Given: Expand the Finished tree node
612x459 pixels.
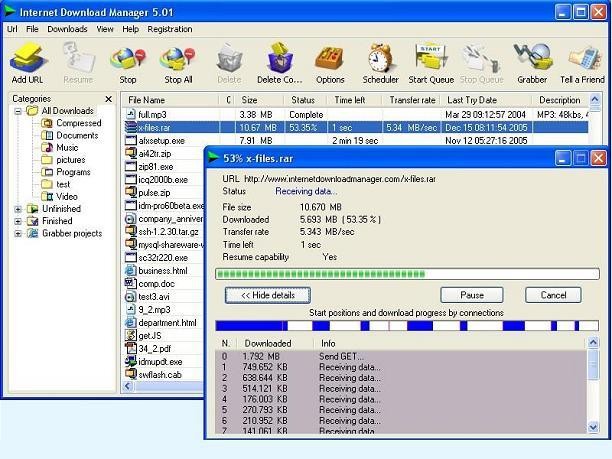Looking at the screenshot, I should pos(18,221).
